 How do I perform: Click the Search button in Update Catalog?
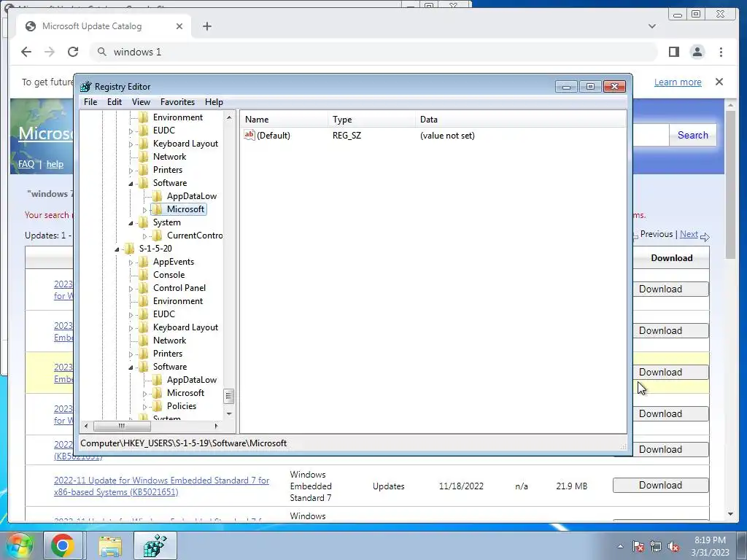click(693, 135)
